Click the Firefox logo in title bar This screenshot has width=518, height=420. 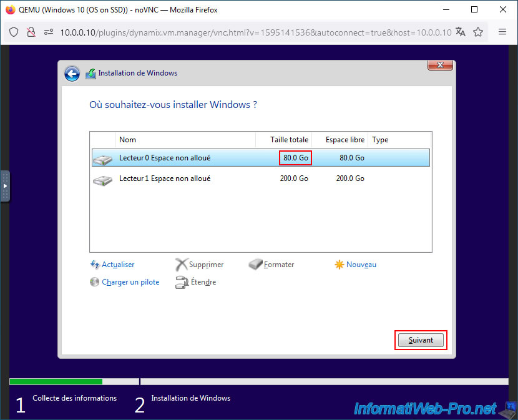pos(10,10)
